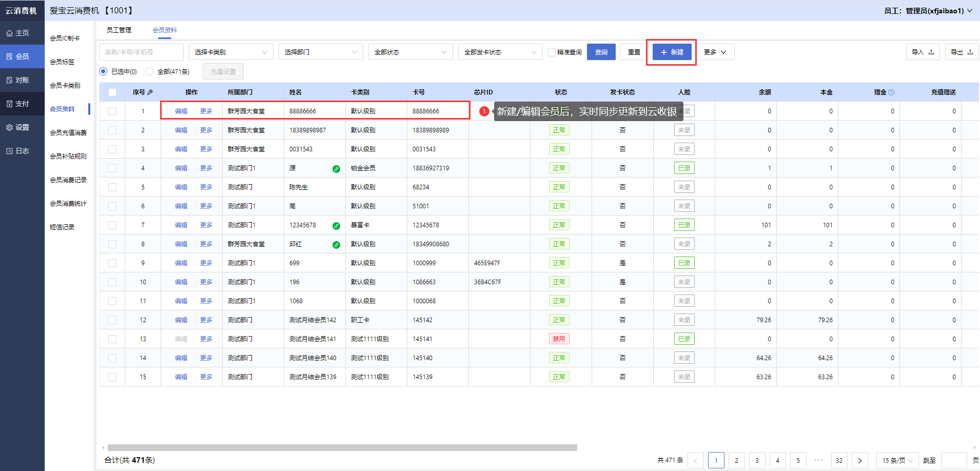Image resolution: width=980 pixels, height=471 pixels.
Task: Click the 日志 log icon in sidebar
Action: coord(9,151)
